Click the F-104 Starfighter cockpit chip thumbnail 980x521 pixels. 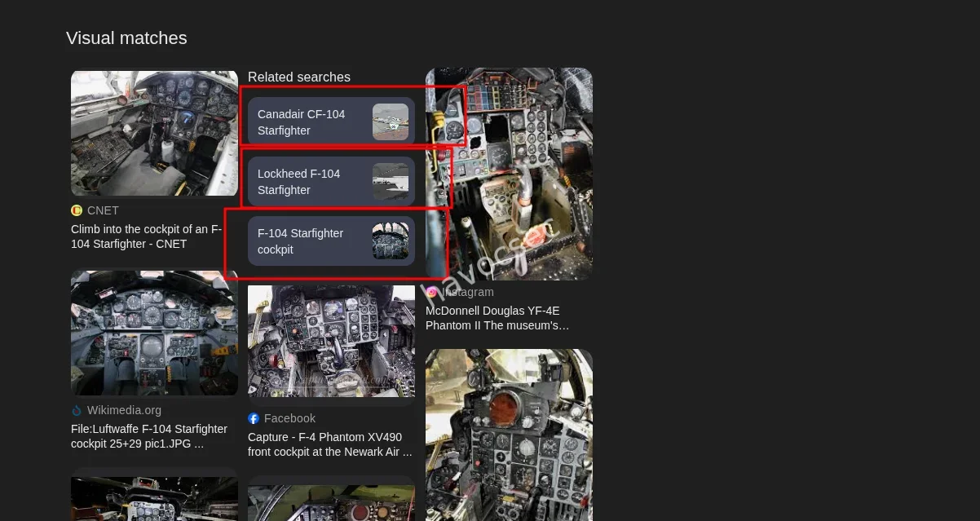tap(391, 241)
